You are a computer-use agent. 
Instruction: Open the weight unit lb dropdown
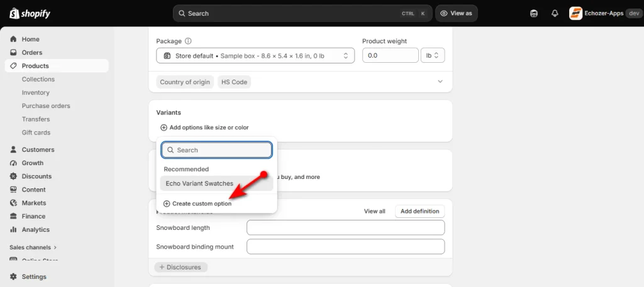click(x=433, y=56)
